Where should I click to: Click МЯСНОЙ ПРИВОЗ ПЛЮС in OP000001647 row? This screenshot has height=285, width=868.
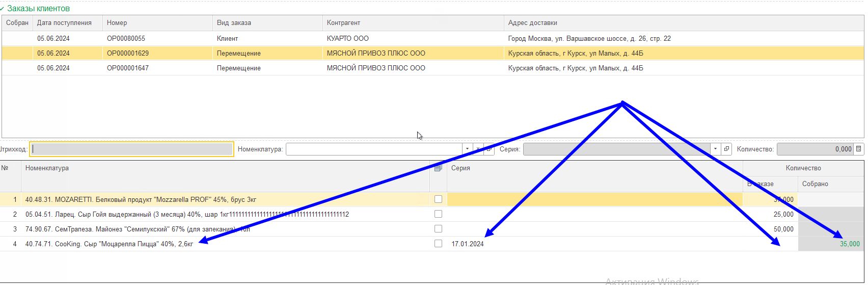pyautogui.click(x=376, y=68)
